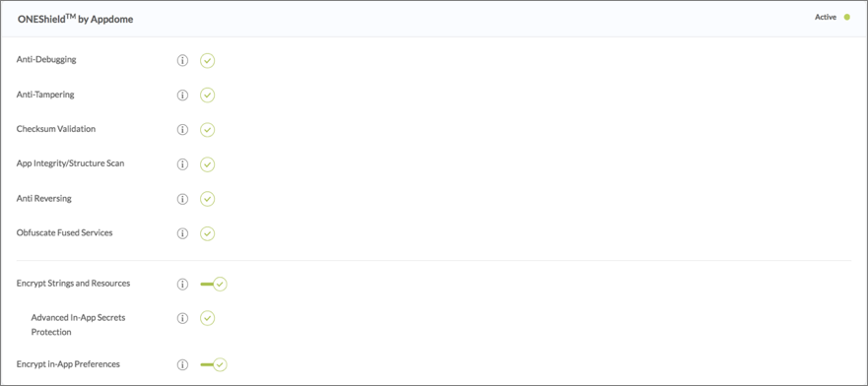View info icon for Encrypt in-App Preferences

(x=182, y=365)
